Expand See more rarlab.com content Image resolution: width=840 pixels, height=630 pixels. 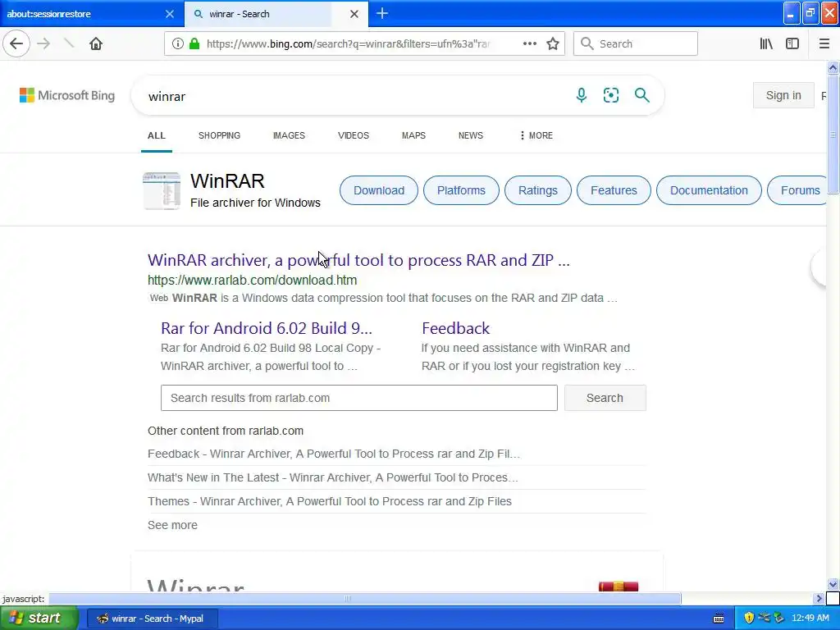[172, 525]
